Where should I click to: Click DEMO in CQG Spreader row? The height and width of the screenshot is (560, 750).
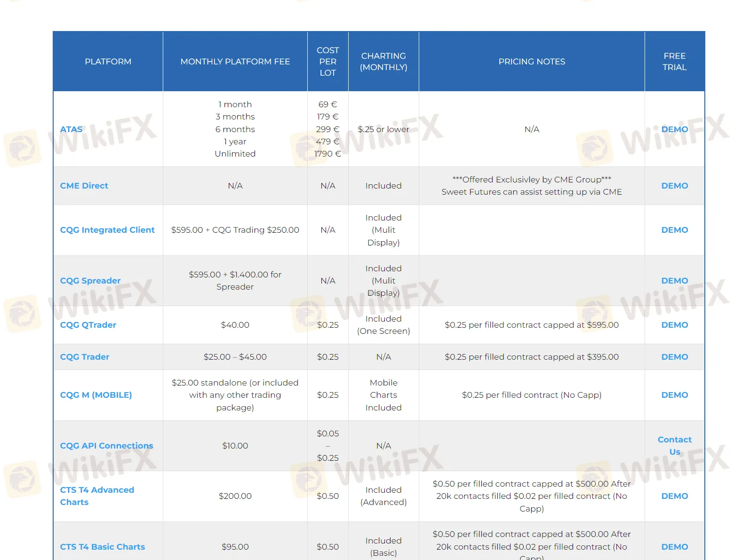tap(674, 281)
